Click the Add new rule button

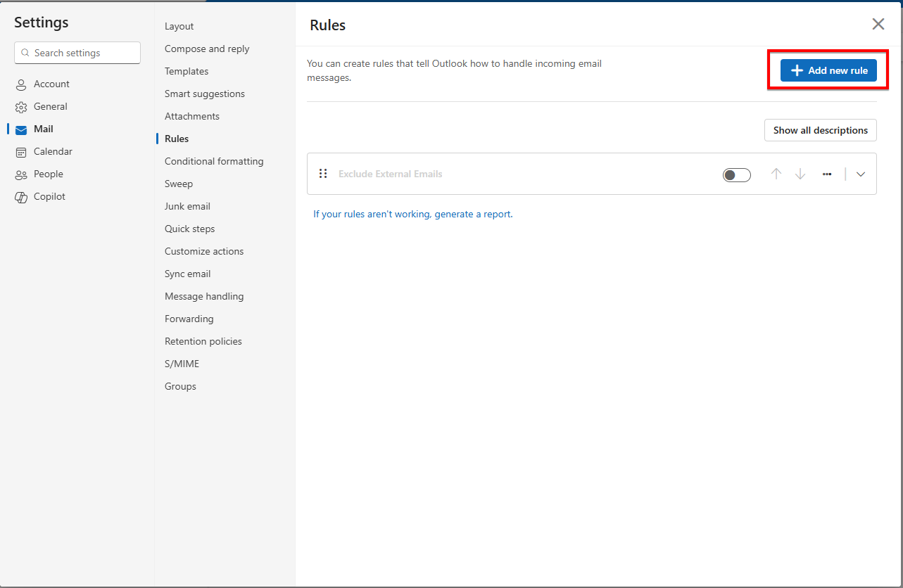828,70
